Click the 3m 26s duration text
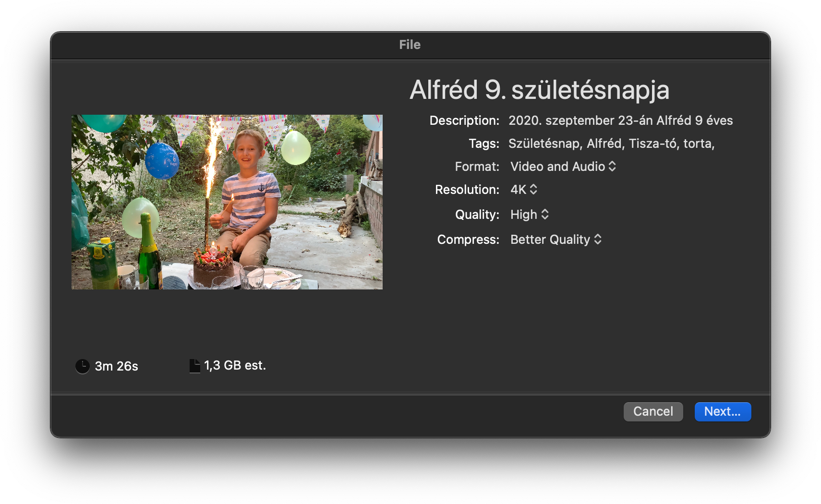821x504 pixels. click(x=116, y=366)
